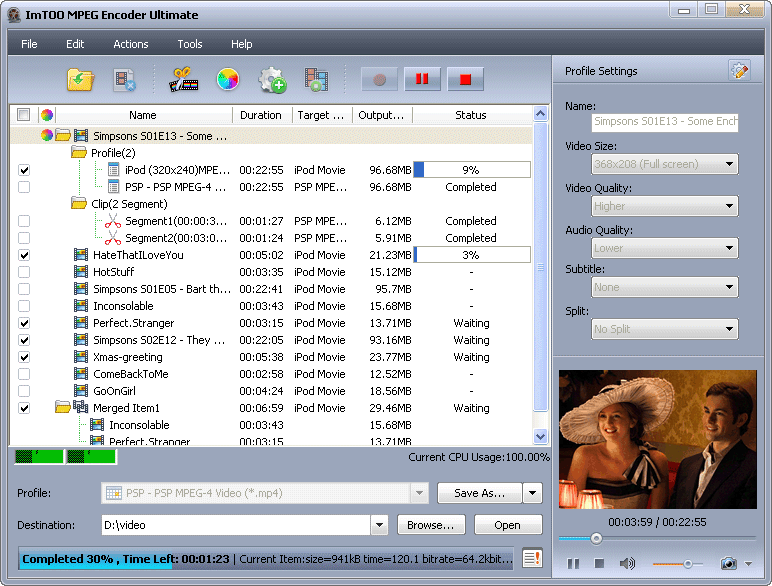The width and height of the screenshot is (772, 586).
Task: Click the Remove file toolbar icon
Action: coord(125,79)
